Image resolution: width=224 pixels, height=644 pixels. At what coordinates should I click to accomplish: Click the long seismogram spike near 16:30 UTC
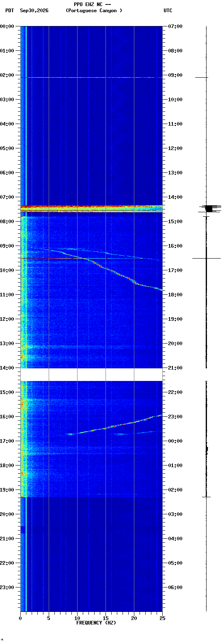pyautogui.click(x=207, y=258)
